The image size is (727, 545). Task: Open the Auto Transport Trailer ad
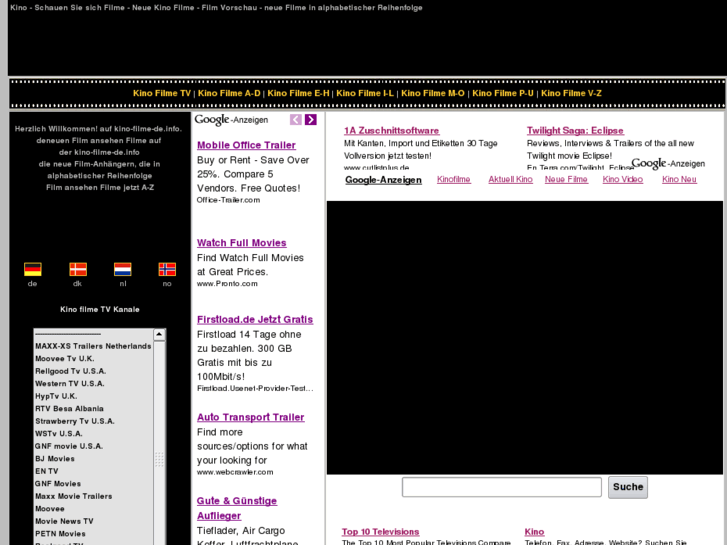[250, 417]
